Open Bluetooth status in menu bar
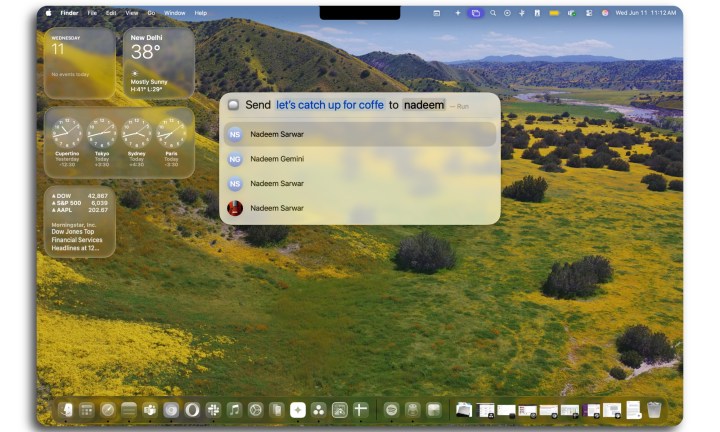Screen dimensions: 720x432 click(x=522, y=13)
